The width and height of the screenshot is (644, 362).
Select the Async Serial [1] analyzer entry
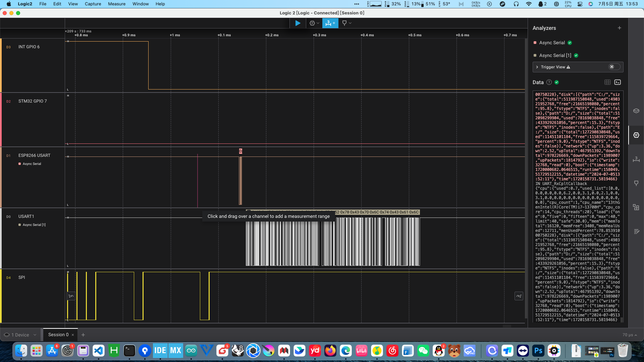coord(555,55)
